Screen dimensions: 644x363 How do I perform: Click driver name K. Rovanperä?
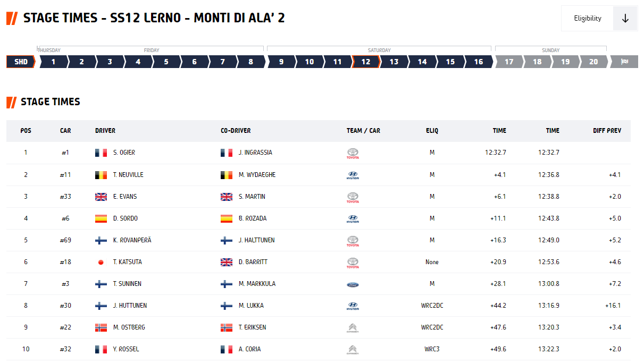point(132,240)
